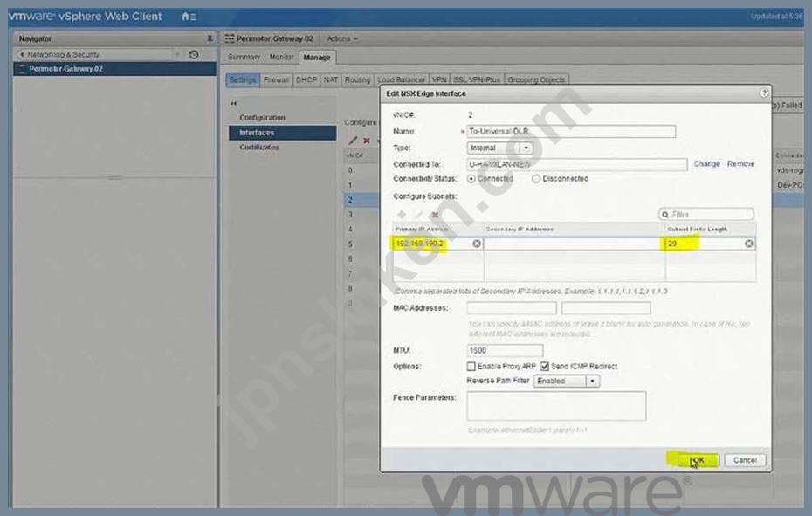
Task: Switch to the Summary tab
Action: 244,57
